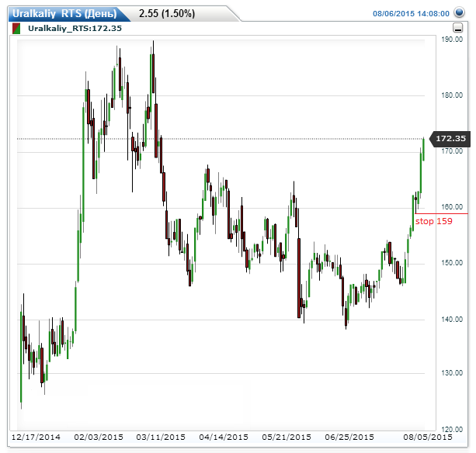Click the 160.00 price axis label
The image size is (476, 453).
452,207
